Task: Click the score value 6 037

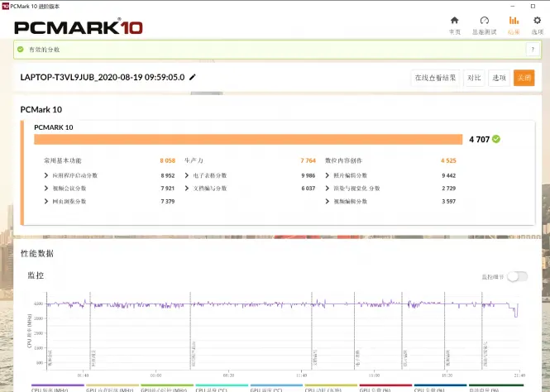Action: [x=308, y=189]
